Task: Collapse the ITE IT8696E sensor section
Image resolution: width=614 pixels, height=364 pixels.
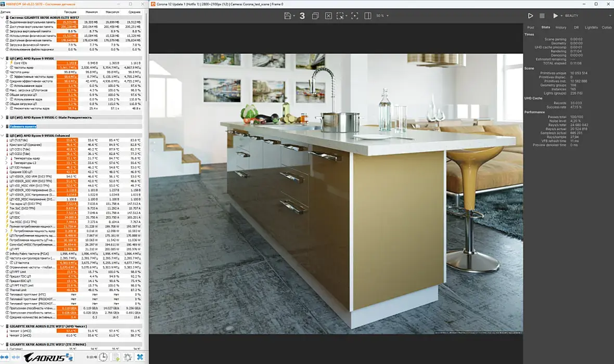Action: tap(3, 344)
